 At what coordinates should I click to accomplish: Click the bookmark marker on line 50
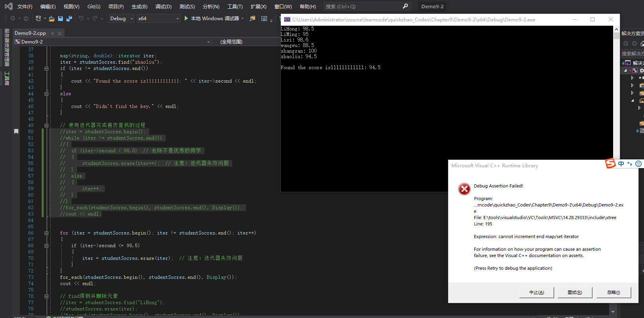click(x=16, y=131)
